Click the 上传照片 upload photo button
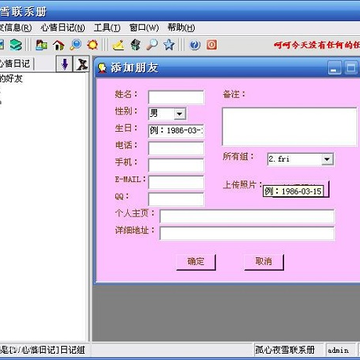The width and height of the screenshot is (360, 360). (301, 189)
